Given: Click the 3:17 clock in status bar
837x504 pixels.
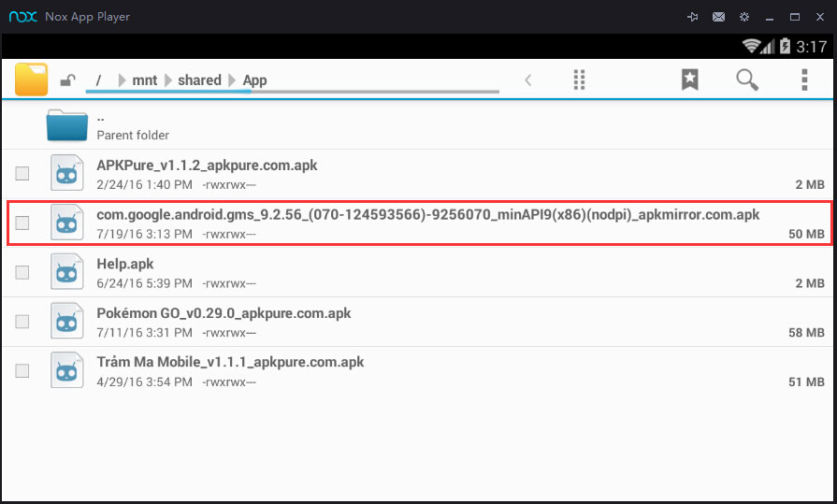Looking at the screenshot, I should point(812,47).
